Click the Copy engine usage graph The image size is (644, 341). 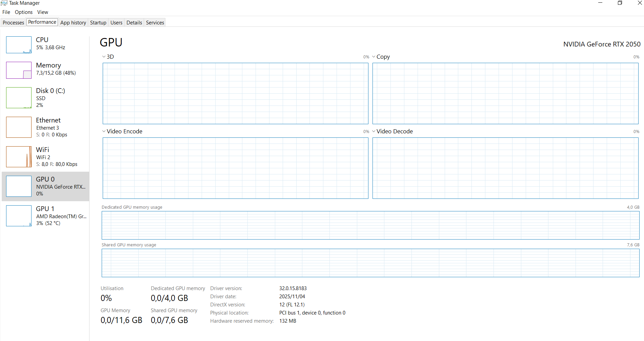(x=505, y=93)
